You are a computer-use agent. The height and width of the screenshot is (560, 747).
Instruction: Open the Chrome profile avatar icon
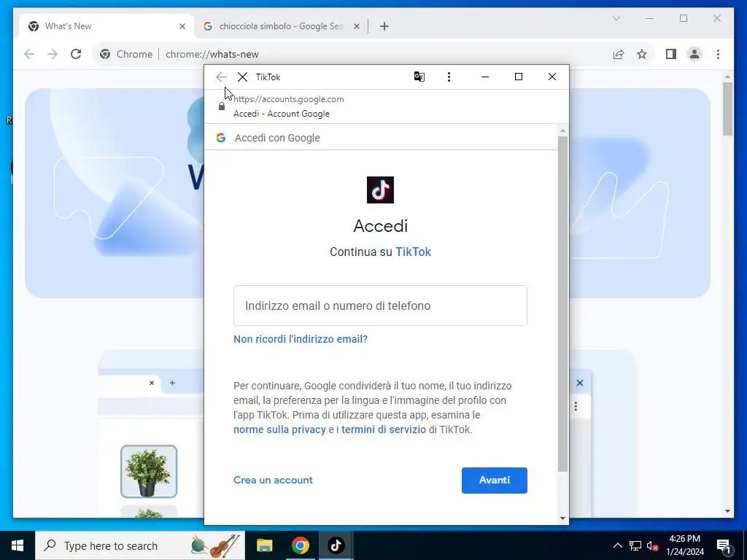point(694,54)
